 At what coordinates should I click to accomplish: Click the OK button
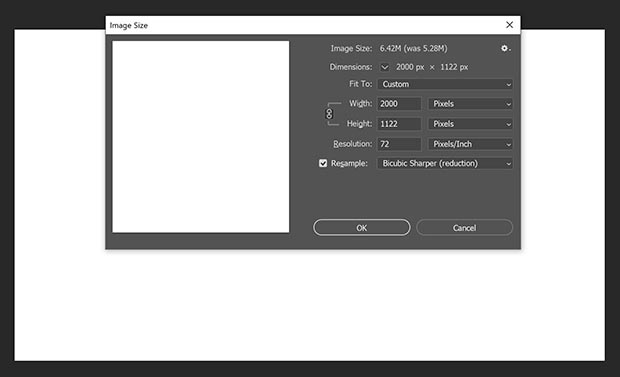362,227
